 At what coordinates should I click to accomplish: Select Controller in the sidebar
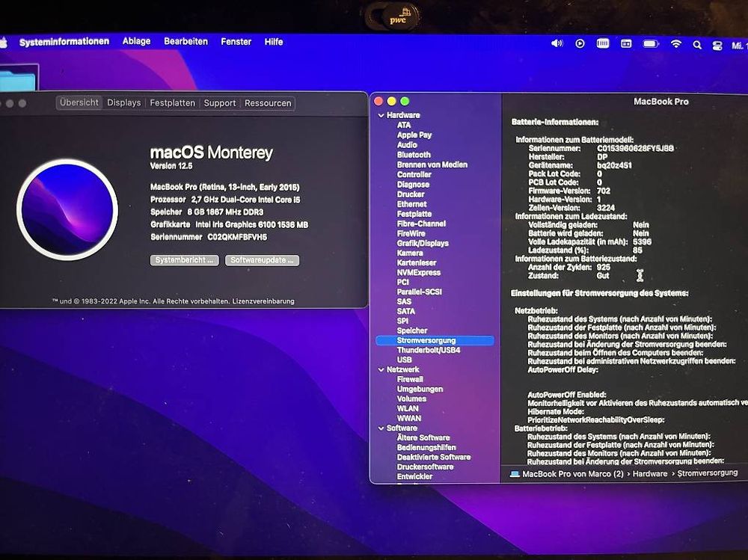414,175
